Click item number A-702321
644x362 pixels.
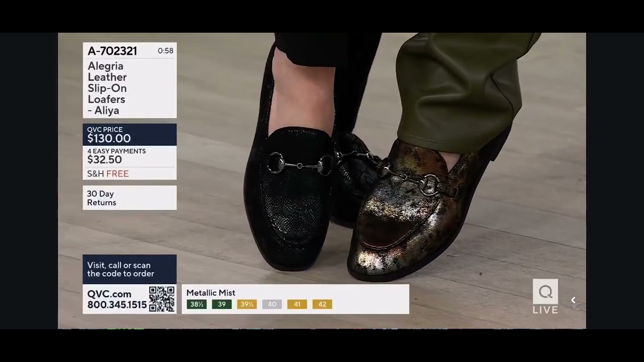(x=112, y=51)
